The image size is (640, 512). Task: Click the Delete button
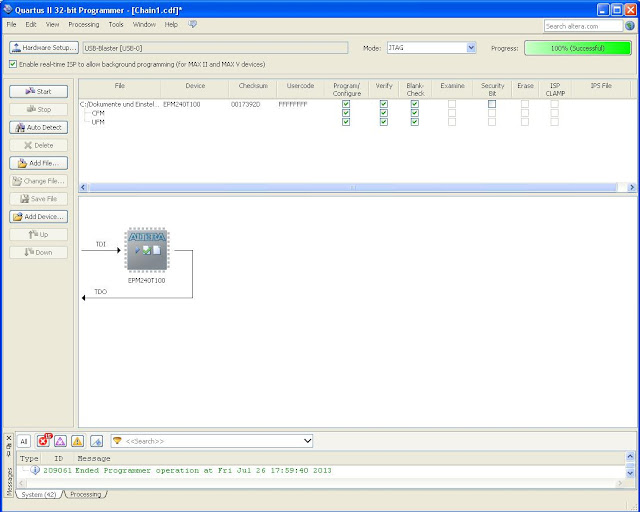[38, 145]
